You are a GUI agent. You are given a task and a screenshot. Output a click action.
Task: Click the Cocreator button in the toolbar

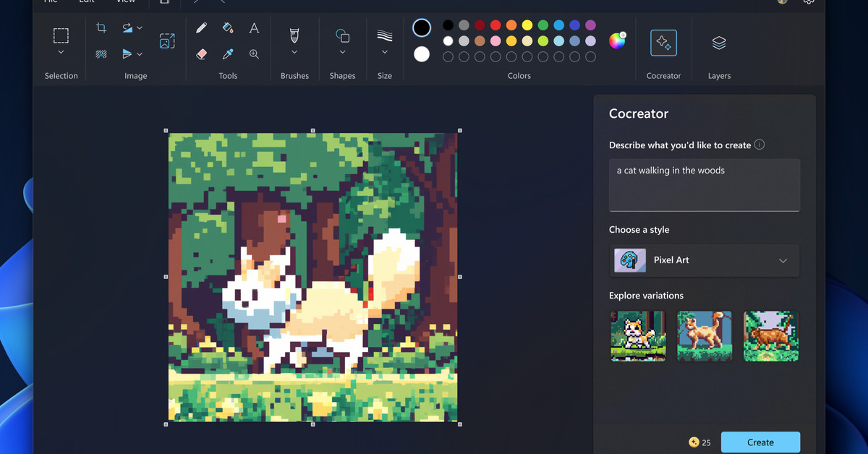click(x=663, y=42)
